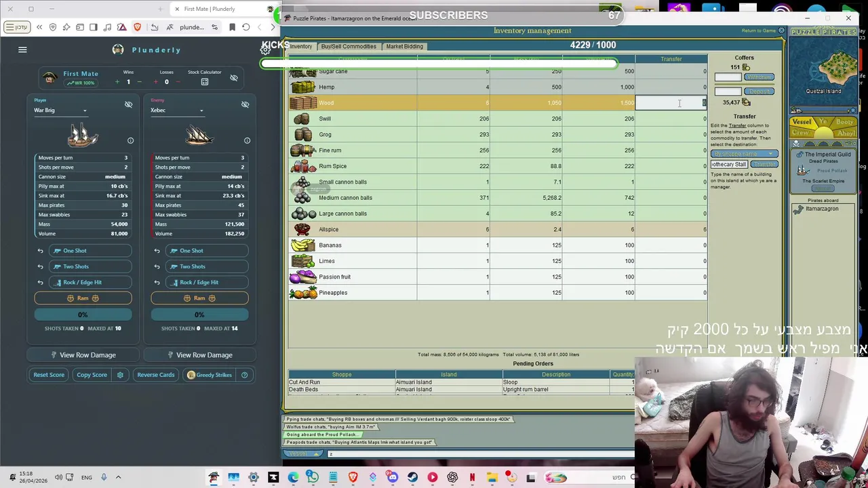
Task: Show info for the War Brig ship
Action: [131, 140]
